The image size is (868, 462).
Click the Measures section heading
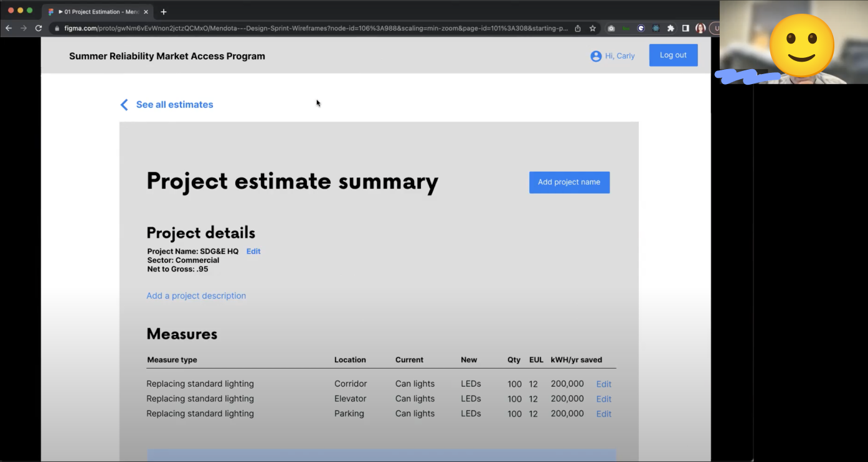(182, 334)
